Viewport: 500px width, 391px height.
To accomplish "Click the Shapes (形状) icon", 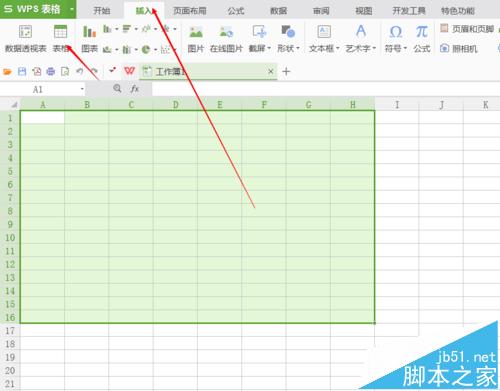I will [288, 32].
